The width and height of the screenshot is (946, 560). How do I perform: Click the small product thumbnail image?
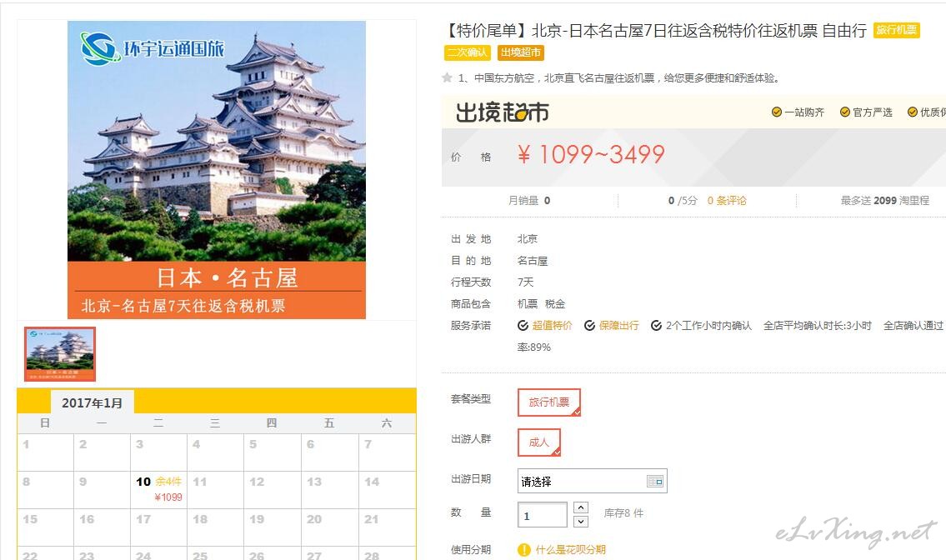(60, 353)
